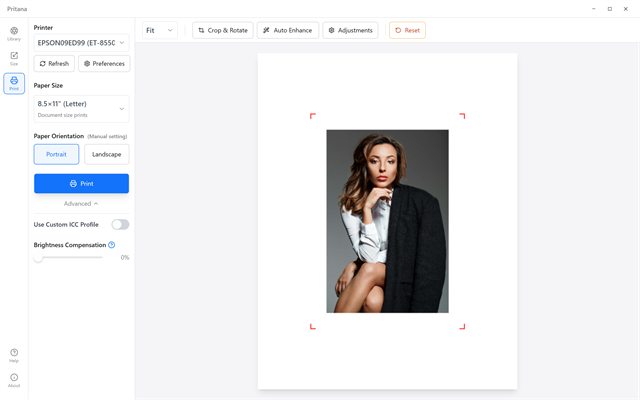Open the Fit zoom dropdown
This screenshot has width=640, height=400.
click(160, 30)
